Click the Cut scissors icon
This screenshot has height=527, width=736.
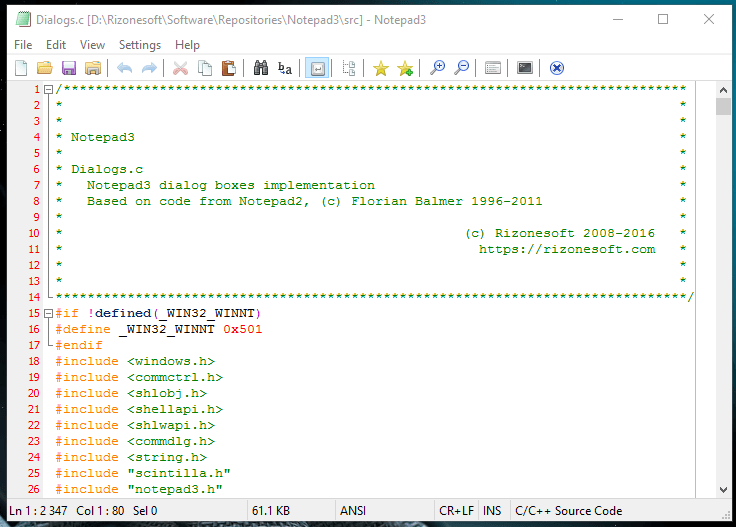181,68
